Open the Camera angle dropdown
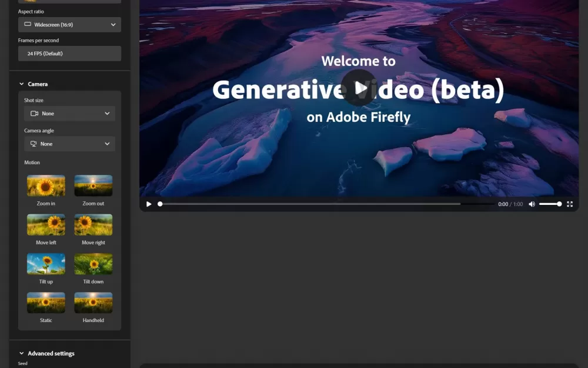588x368 pixels. pos(69,144)
